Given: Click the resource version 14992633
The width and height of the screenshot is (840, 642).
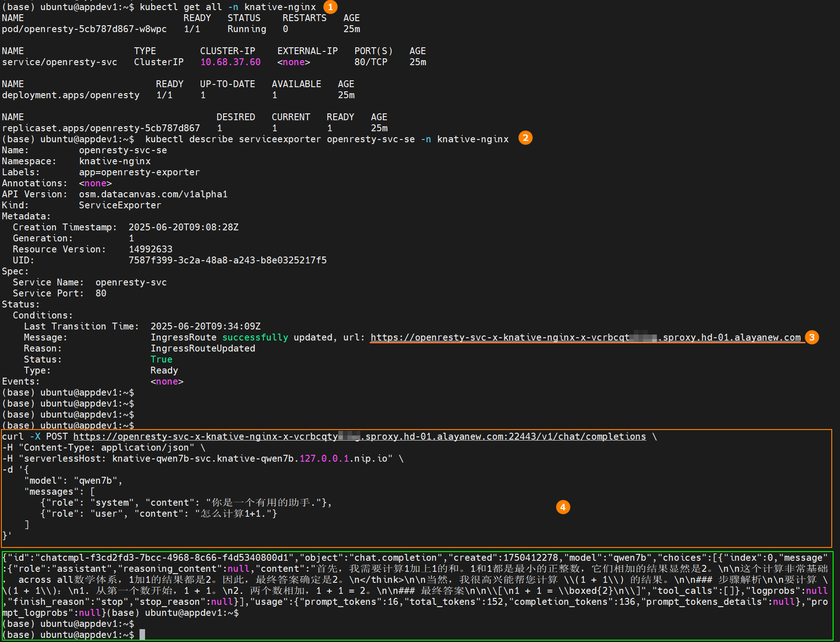Looking at the screenshot, I should click(151, 249).
